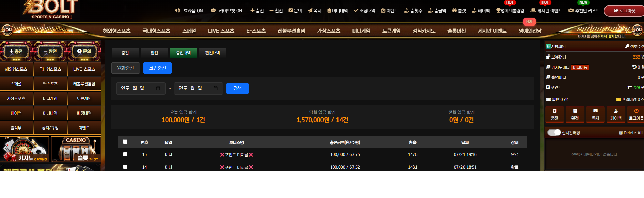Open the end date calendar picker
Viewport: 644px width, 198px height.
coord(216,88)
